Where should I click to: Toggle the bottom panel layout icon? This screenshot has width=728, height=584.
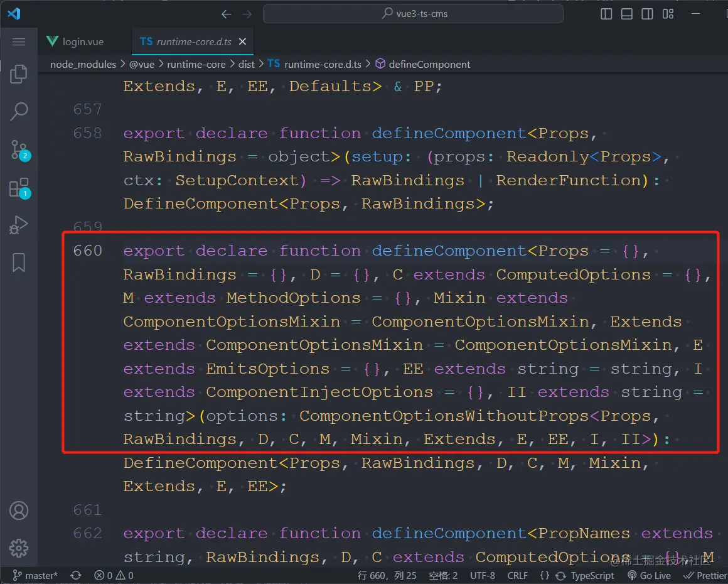(626, 14)
